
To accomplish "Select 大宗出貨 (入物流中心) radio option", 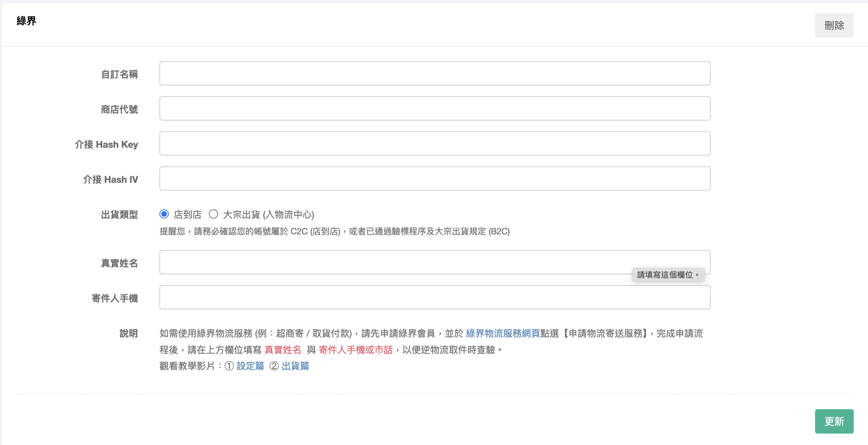I will [213, 214].
